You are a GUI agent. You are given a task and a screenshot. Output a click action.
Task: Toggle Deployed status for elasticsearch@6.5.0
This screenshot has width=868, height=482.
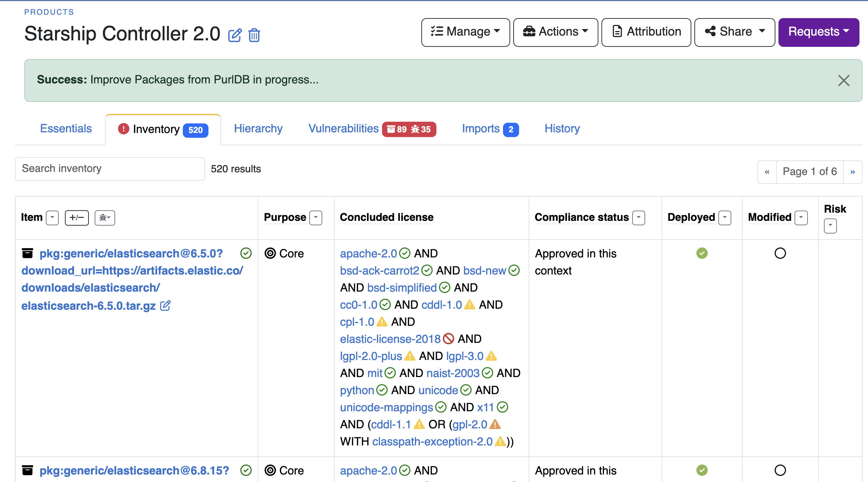(x=702, y=253)
